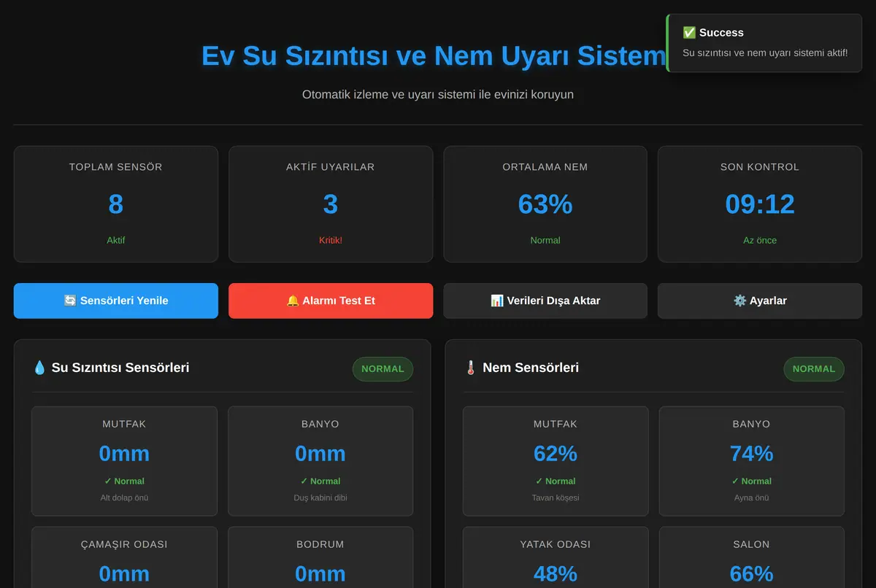Image resolution: width=876 pixels, height=588 pixels.
Task: Click the '8' total sensor count
Action: (115, 204)
